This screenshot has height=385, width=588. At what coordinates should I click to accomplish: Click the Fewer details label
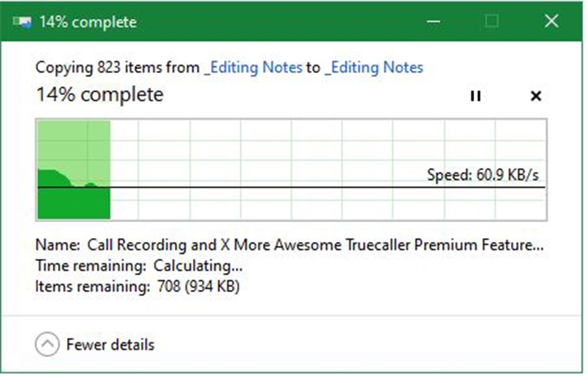click(110, 345)
